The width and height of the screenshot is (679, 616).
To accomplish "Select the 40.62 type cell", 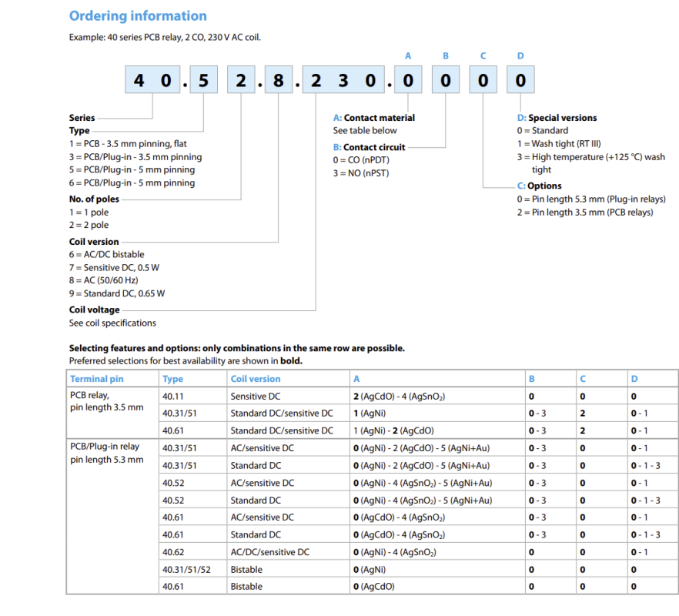I will [172, 552].
